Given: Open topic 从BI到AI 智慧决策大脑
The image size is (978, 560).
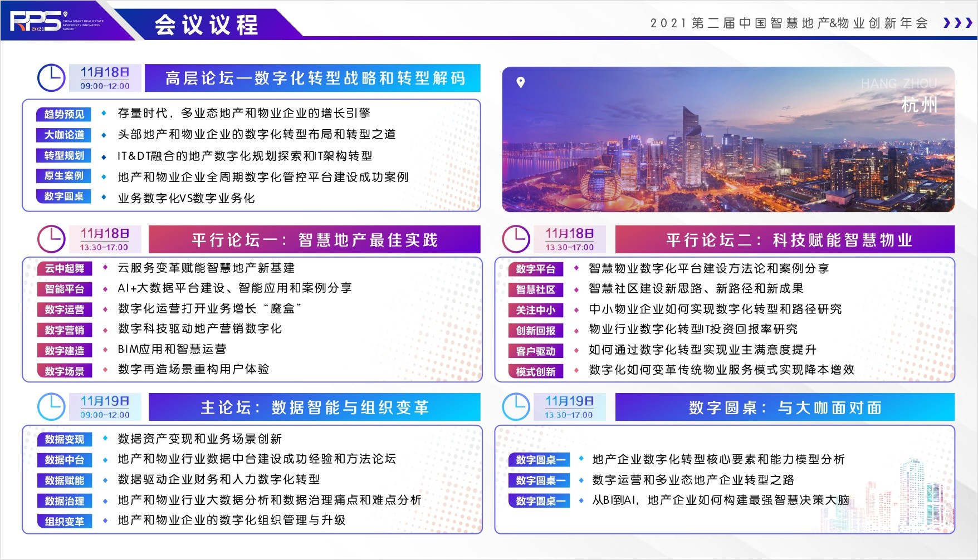Looking at the screenshot, I should pyautogui.click(x=720, y=500).
